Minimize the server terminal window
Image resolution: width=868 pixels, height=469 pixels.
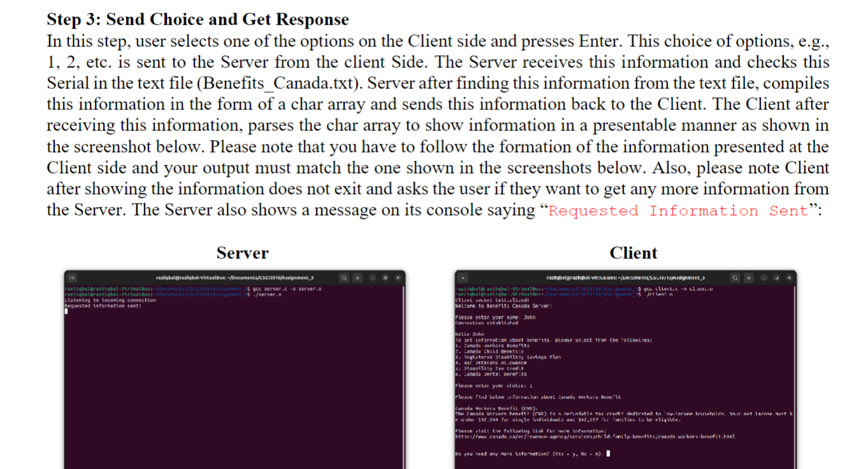[x=372, y=277]
